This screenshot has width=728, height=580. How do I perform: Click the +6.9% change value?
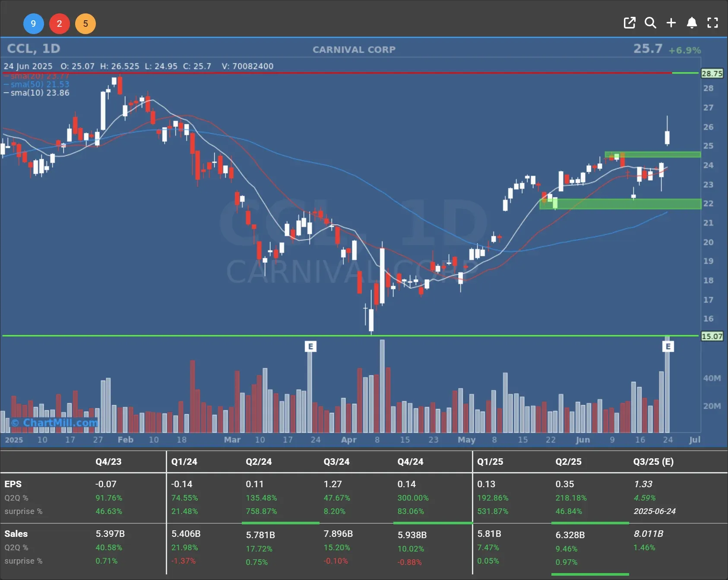click(x=684, y=50)
